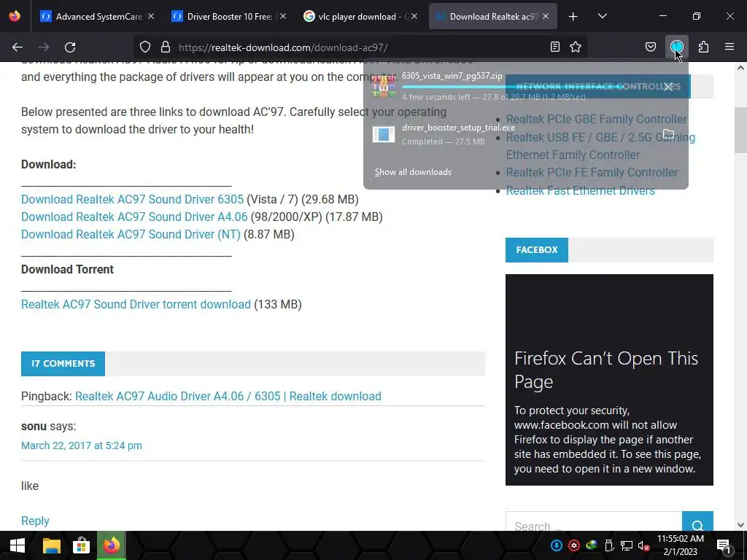Open Microsoft Store from the taskbar
747x560 pixels.
[82, 545]
